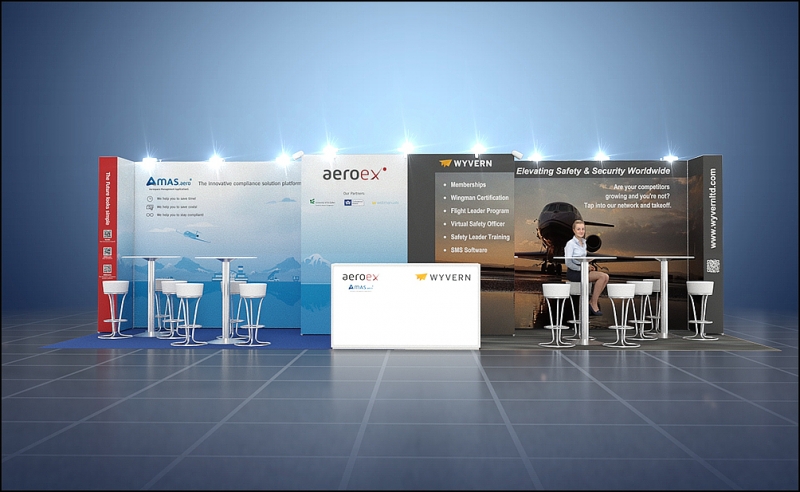
Task: Click the green partner logo under Our Partners
Action: 322,202
